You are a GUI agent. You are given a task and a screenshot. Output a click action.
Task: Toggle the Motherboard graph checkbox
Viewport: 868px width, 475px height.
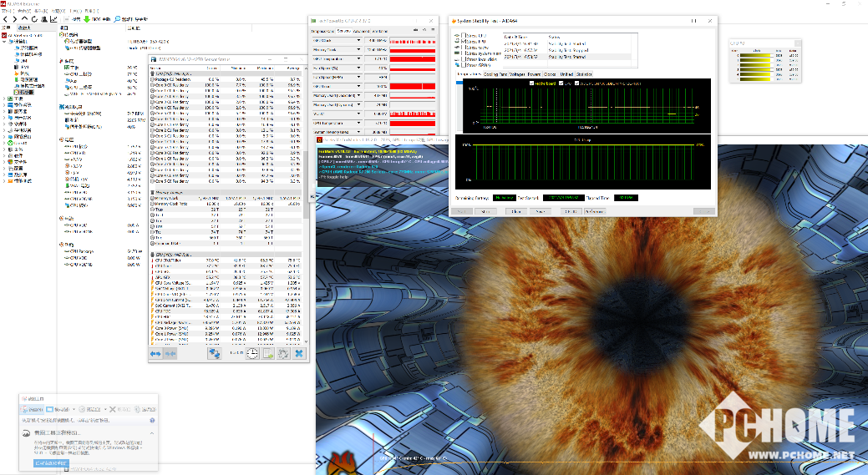click(x=531, y=83)
